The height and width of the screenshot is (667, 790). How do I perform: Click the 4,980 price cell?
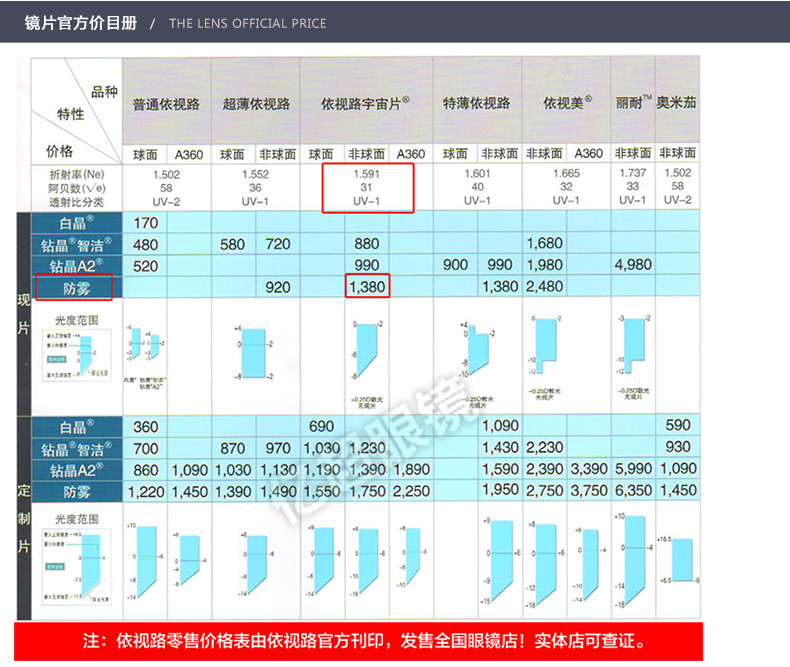[x=633, y=264]
